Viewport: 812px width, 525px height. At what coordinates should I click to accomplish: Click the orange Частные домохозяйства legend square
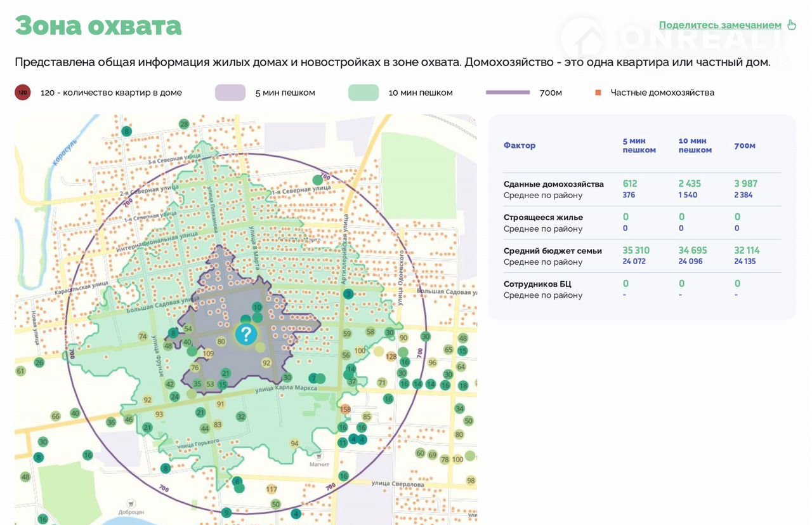point(598,93)
